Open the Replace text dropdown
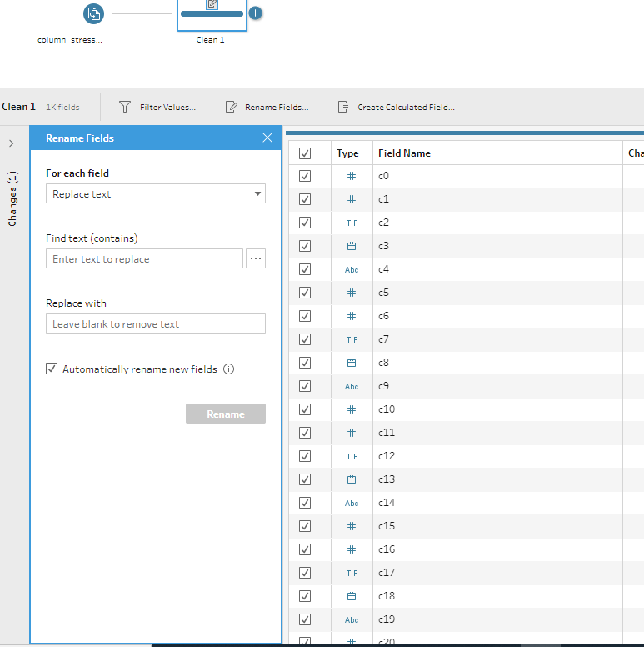This screenshot has width=644, height=647. [x=155, y=194]
